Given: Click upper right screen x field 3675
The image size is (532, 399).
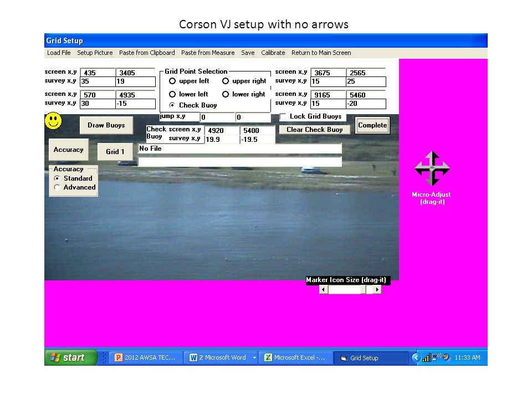Looking at the screenshot, I should pos(328,73).
